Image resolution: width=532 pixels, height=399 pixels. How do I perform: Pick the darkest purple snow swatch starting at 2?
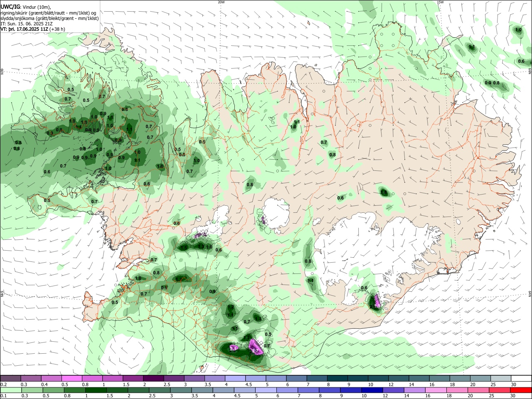[153, 379]
